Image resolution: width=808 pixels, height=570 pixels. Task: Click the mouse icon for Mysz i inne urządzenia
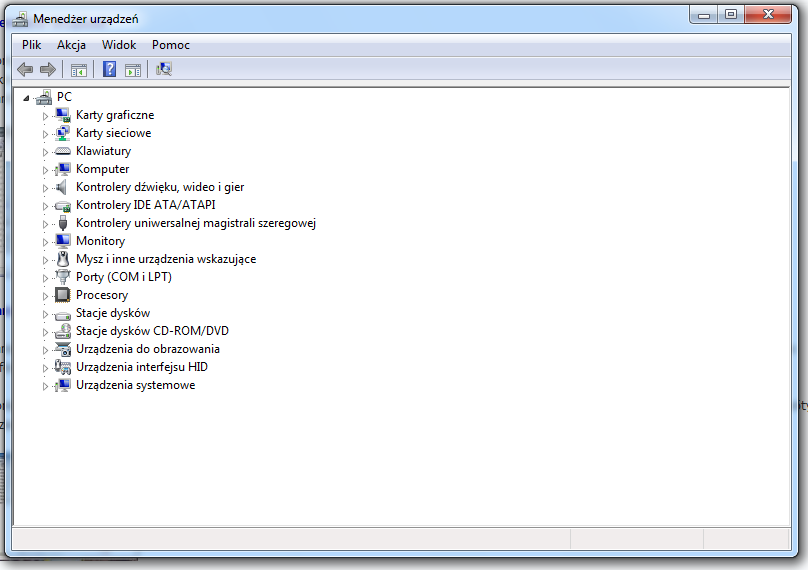(x=63, y=259)
